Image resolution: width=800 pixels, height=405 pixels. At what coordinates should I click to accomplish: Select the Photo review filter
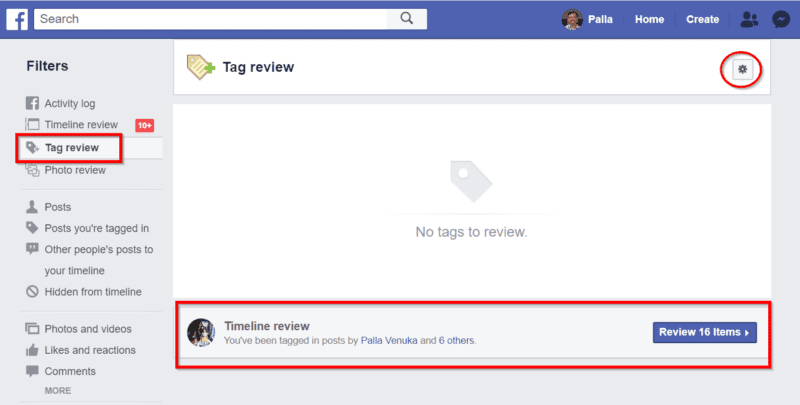(x=75, y=170)
